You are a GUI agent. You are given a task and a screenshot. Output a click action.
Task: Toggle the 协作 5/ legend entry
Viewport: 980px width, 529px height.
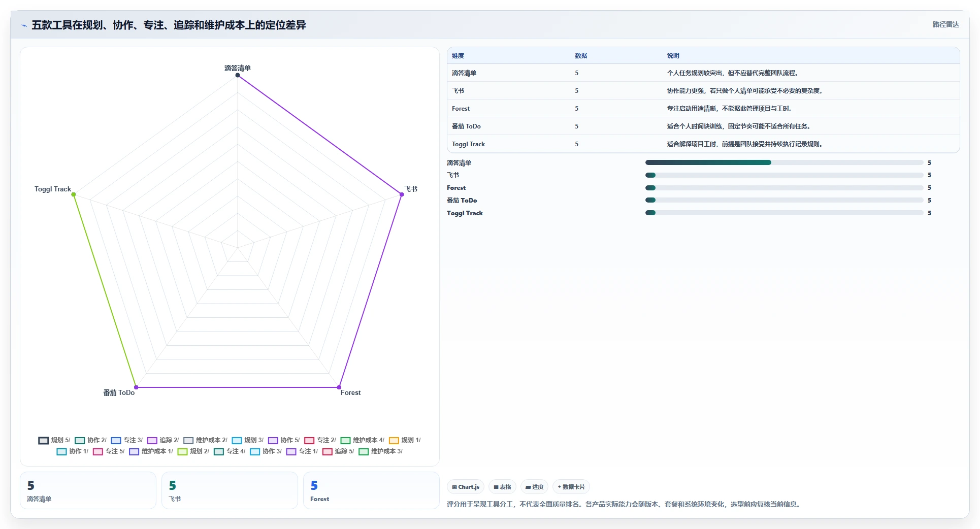pyautogui.click(x=284, y=440)
